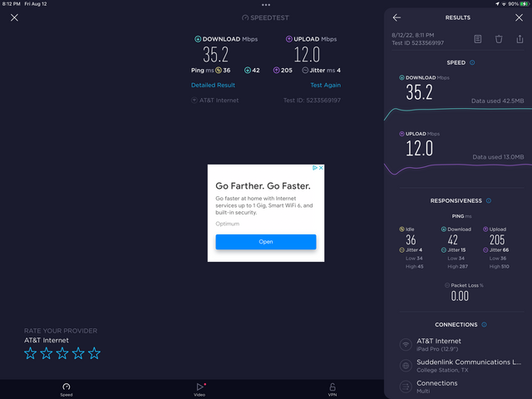Tap the Optimum advertiser name in ad
The width and height of the screenshot is (532, 399).
coord(227,224)
